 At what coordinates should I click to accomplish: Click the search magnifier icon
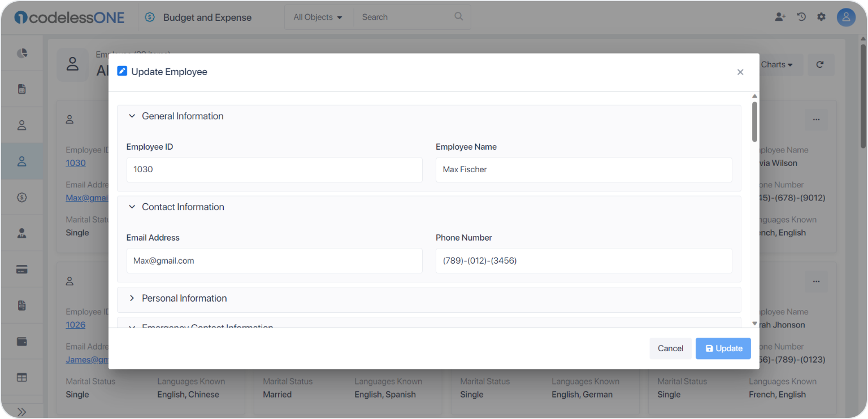[x=459, y=16]
